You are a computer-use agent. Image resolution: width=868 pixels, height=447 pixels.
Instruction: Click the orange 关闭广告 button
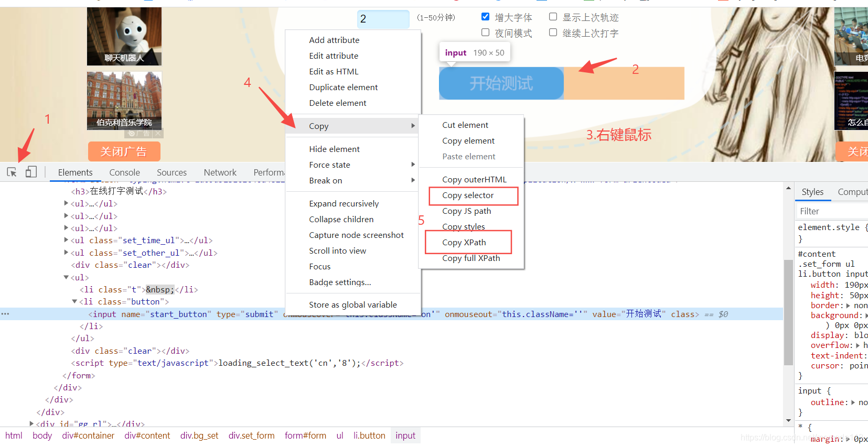pyautogui.click(x=124, y=151)
